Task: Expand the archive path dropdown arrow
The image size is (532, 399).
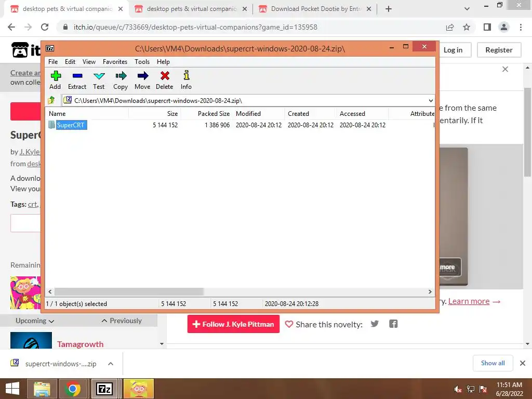Action: coord(431,100)
